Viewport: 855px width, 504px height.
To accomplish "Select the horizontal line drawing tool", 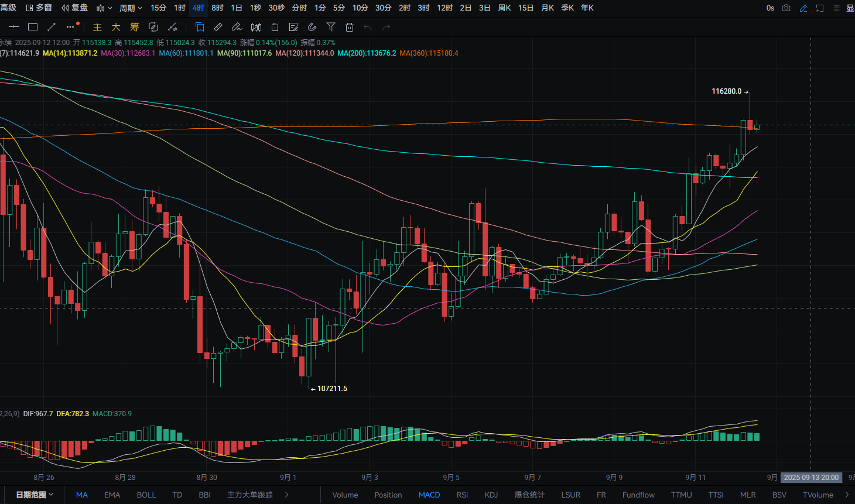I will pos(14,27).
